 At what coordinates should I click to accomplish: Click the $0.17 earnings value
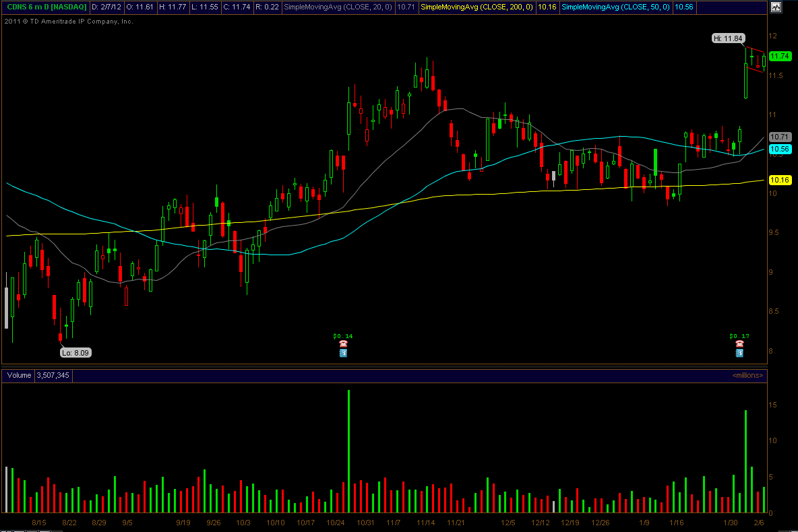click(739, 336)
